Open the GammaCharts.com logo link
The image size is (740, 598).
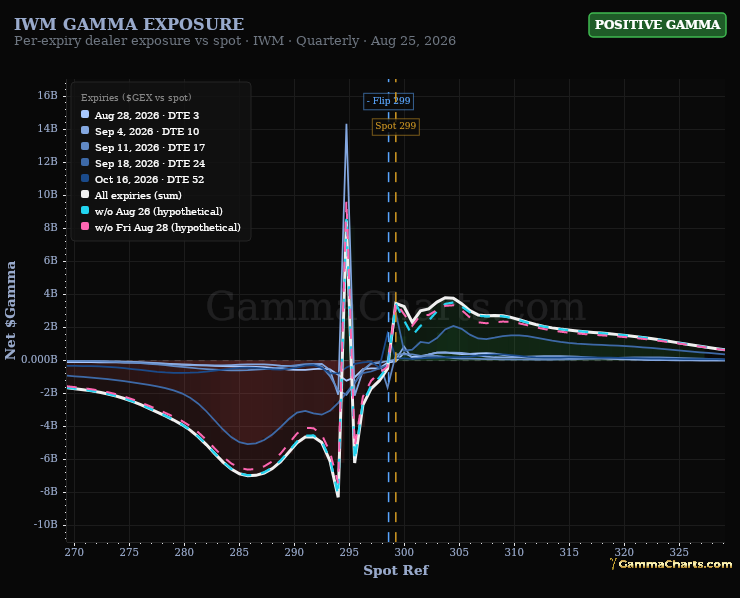coord(671,564)
